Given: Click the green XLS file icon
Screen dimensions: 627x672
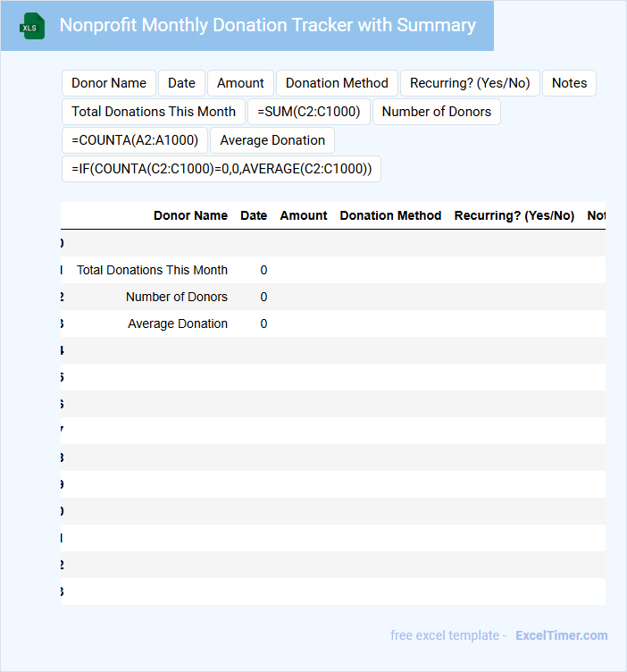Looking at the screenshot, I should [32, 26].
